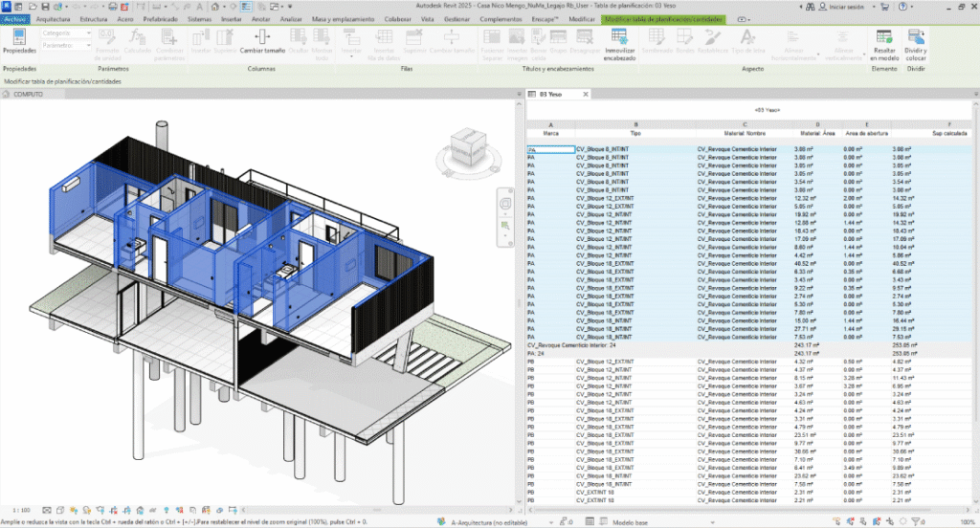
Task: Open the ribbon display toggle dropdown
Action: (743, 19)
